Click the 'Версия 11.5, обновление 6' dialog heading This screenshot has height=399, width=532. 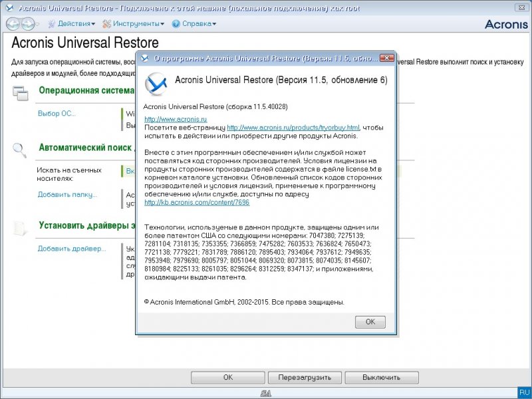coord(331,80)
